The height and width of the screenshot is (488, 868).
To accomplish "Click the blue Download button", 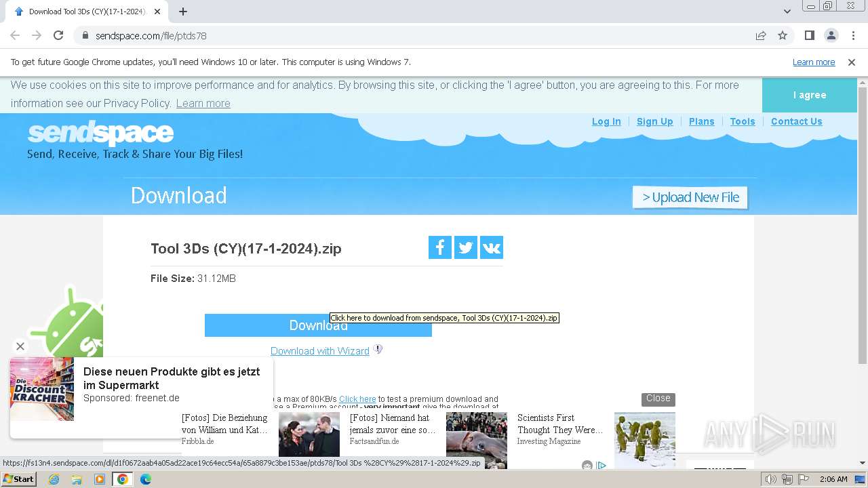I will point(318,325).
